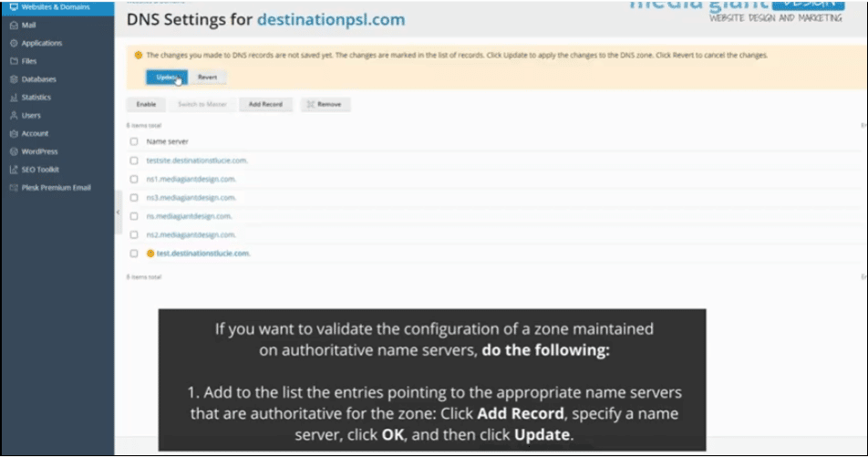The width and height of the screenshot is (868, 457).
Task: Open the ns3.mediagiantdesign.com record
Action: click(191, 198)
